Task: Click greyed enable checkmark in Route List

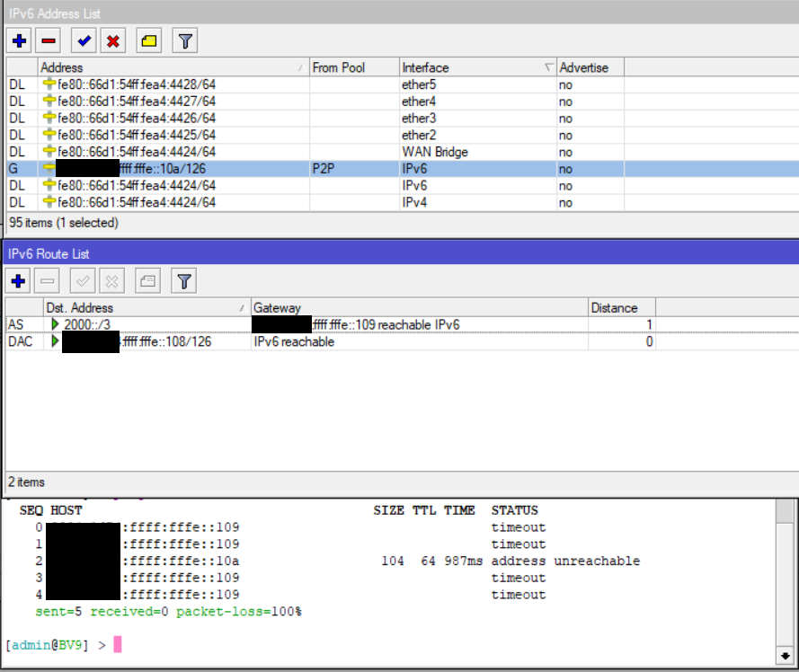Action: [x=83, y=280]
